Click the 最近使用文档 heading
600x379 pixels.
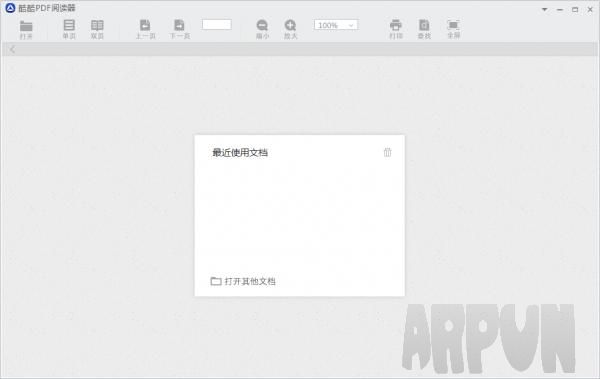(240, 152)
